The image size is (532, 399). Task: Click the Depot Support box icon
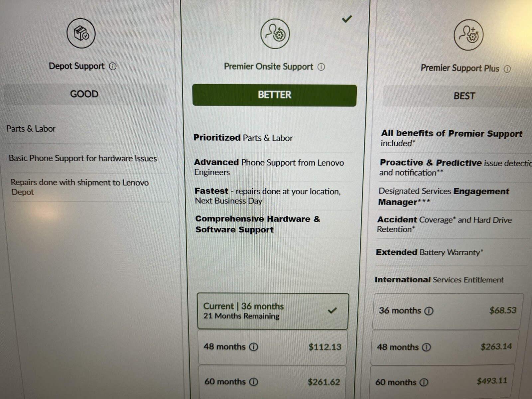(81, 33)
